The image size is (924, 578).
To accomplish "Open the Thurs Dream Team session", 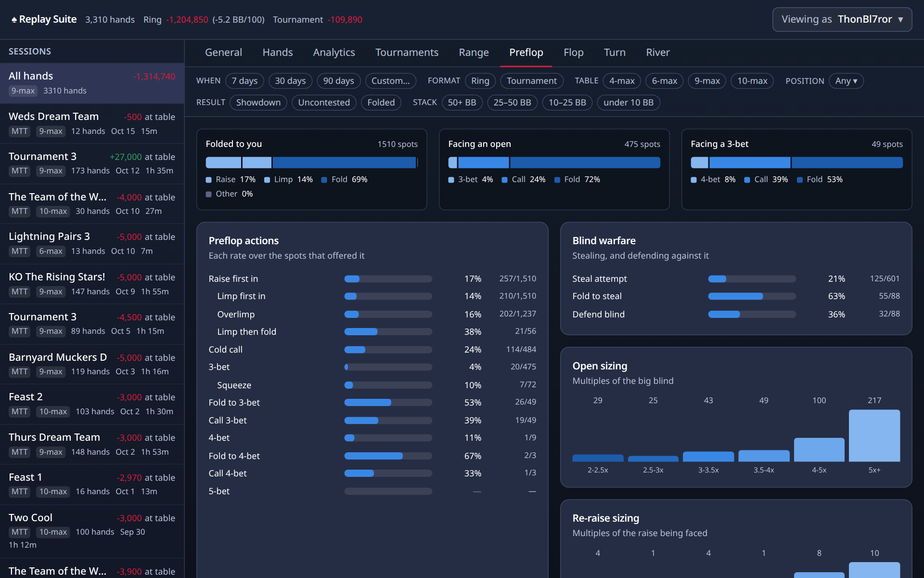I will coord(92,445).
